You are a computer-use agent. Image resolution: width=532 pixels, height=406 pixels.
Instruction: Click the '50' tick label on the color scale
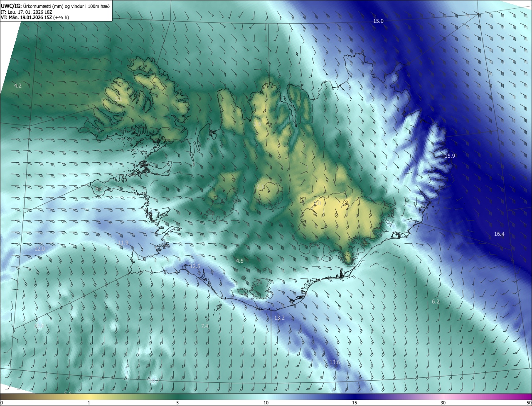(x=529, y=403)
